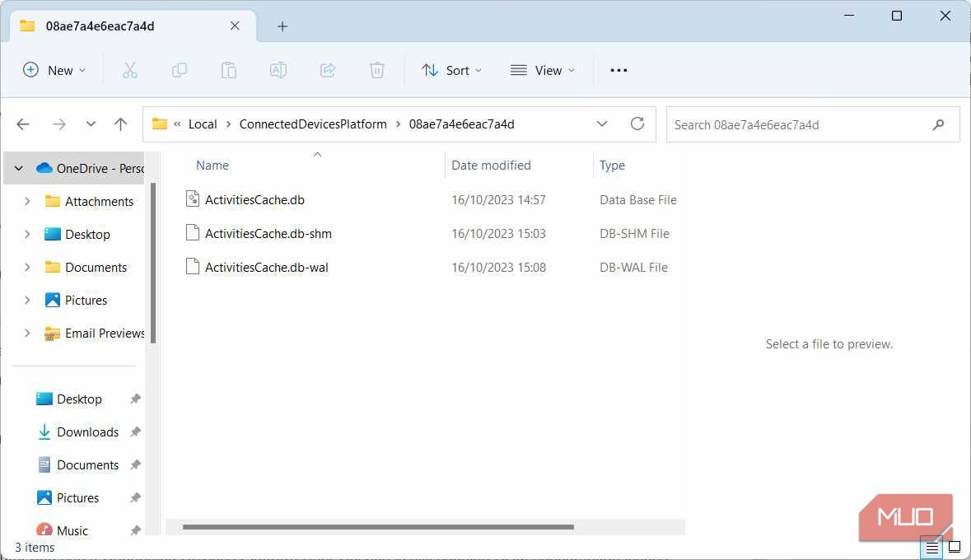This screenshot has width=971, height=560.
Task: Open the View dropdown
Action: pyautogui.click(x=542, y=70)
